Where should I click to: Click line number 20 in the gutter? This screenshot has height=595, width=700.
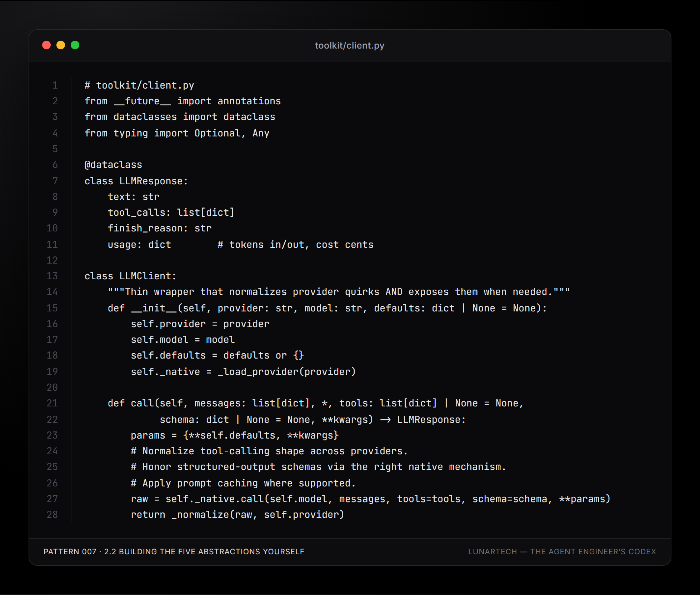point(52,387)
